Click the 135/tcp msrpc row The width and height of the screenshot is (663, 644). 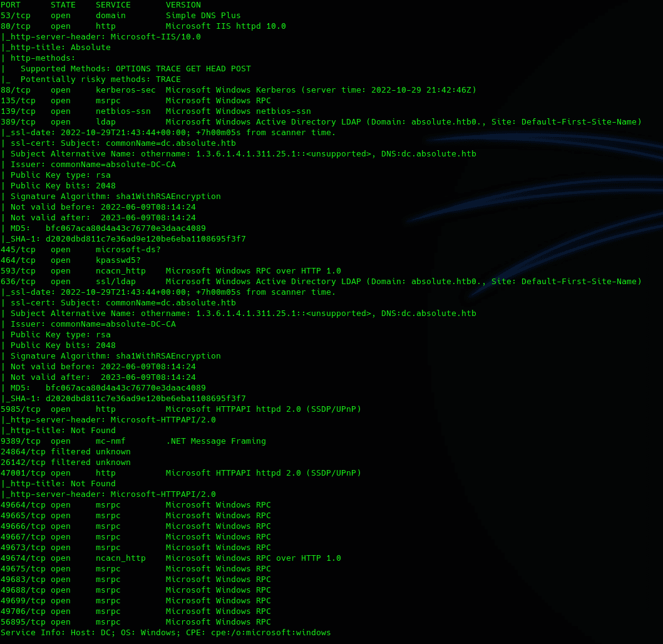pos(136,101)
